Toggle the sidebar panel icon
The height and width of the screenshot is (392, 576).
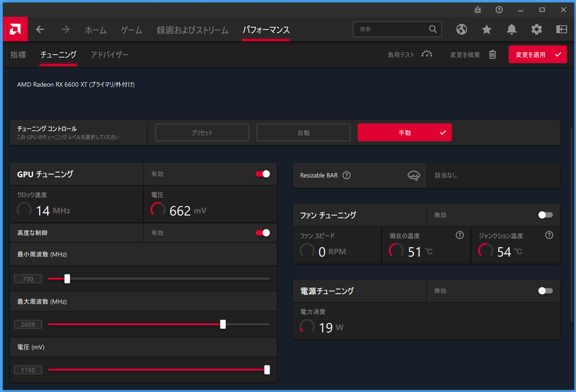pyautogui.click(x=562, y=29)
